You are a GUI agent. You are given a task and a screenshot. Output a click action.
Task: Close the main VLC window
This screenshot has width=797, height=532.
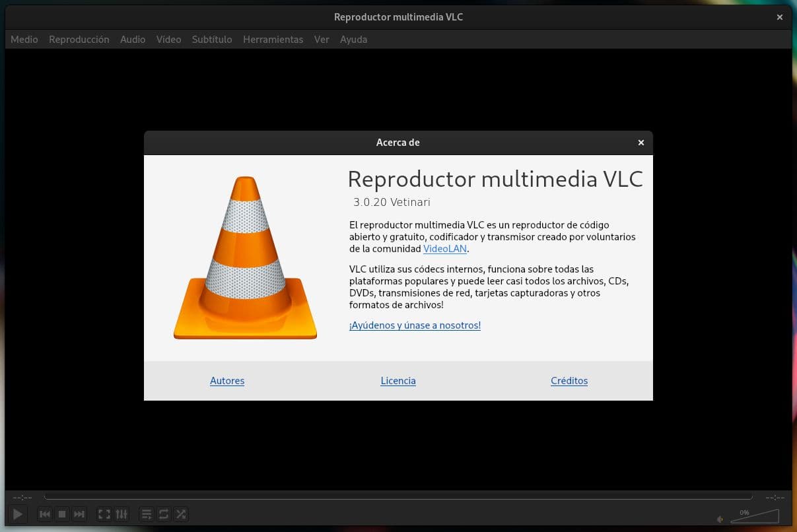click(780, 17)
